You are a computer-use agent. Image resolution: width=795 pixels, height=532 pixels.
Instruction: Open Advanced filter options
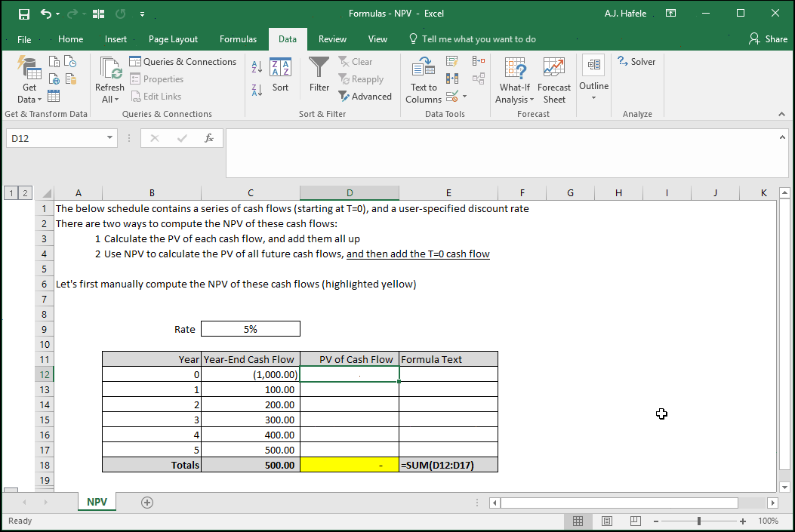(x=365, y=97)
